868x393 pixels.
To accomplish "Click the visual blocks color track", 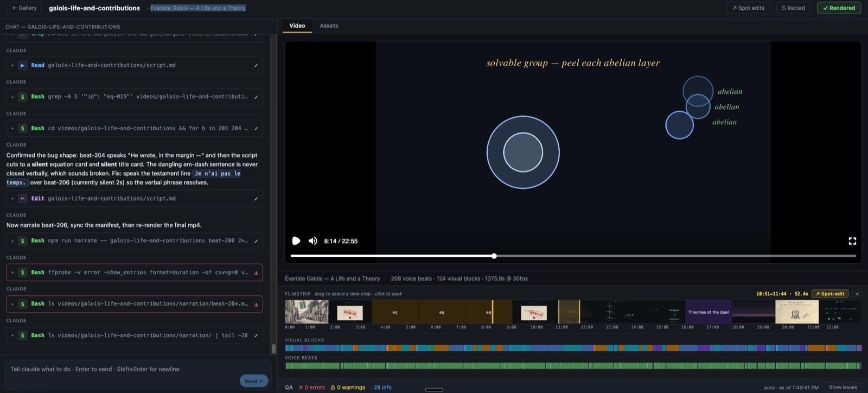I will [x=573, y=348].
